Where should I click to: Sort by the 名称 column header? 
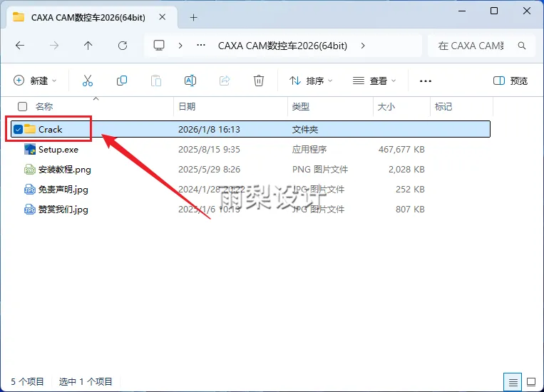[x=44, y=106]
